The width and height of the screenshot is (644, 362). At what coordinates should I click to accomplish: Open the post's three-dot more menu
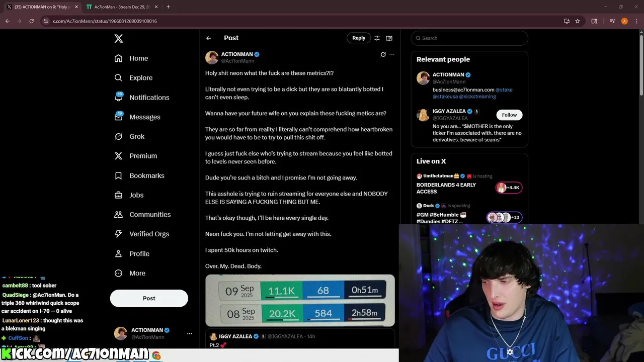[x=392, y=54]
